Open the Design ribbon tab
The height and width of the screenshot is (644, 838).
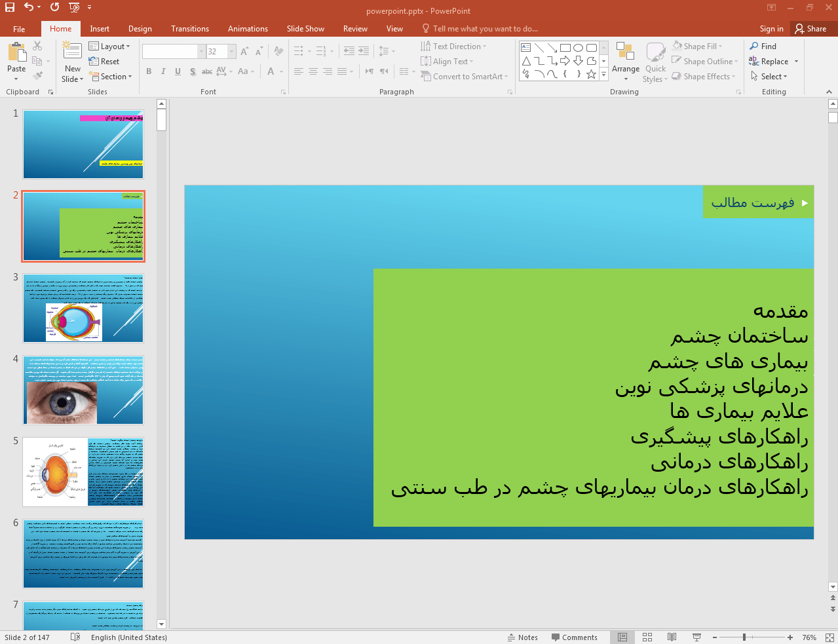tap(140, 29)
